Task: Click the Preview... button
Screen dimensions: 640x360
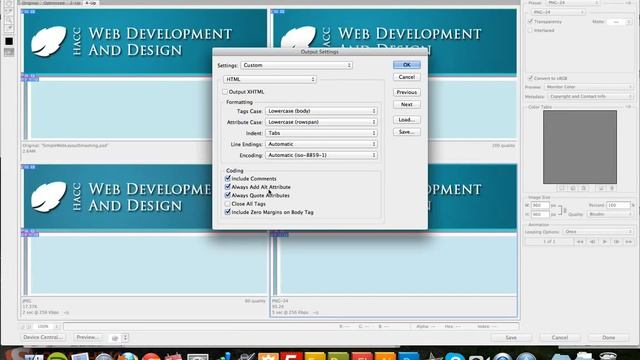Action: (x=87, y=338)
